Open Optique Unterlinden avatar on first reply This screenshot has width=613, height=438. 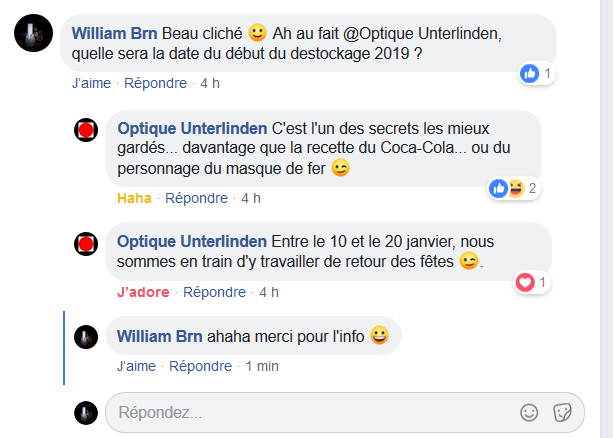tap(86, 130)
